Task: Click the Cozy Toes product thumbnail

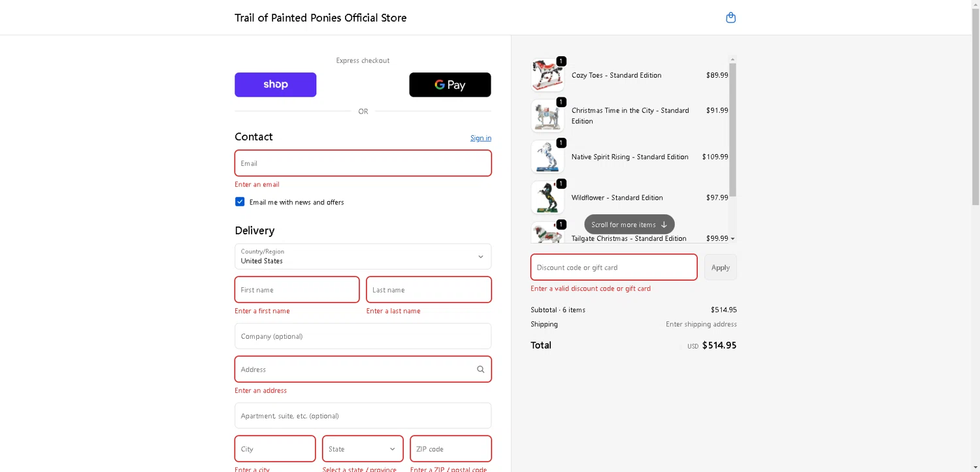Action: coord(547,75)
